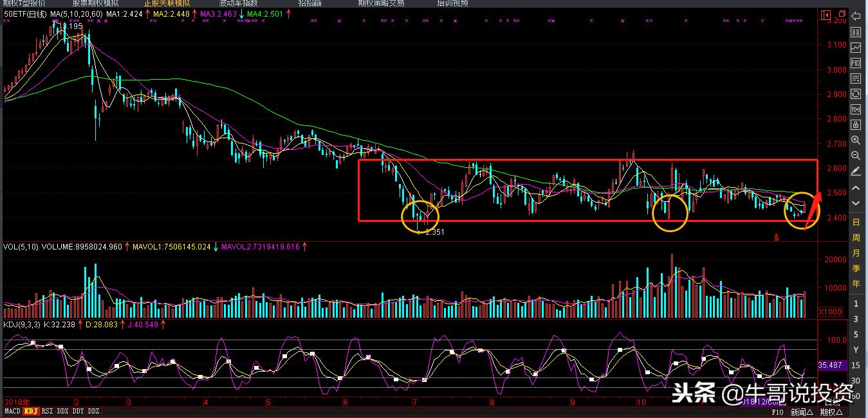Select the pencil drawing tool icon

[x=856, y=171]
